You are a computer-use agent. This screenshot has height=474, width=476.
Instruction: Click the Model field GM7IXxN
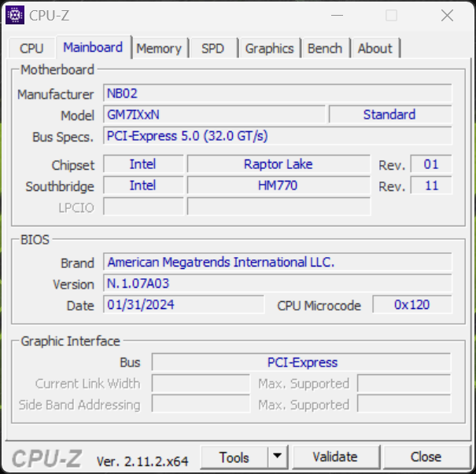(214, 115)
